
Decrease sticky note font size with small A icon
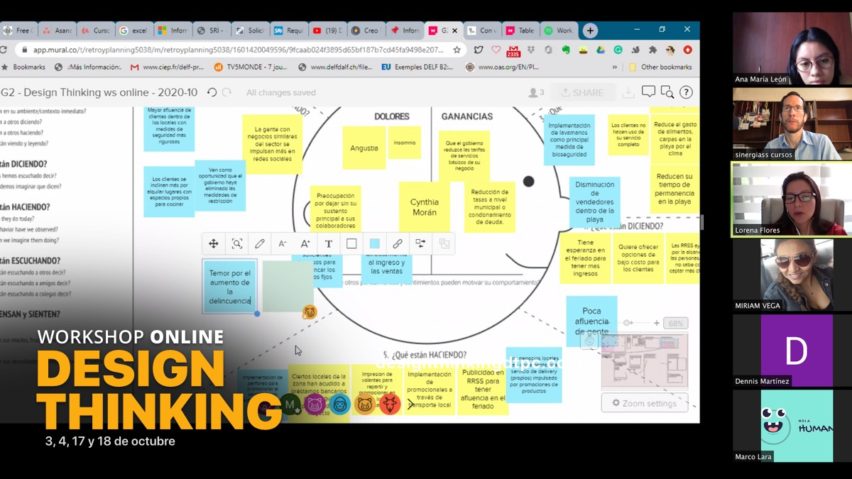282,244
